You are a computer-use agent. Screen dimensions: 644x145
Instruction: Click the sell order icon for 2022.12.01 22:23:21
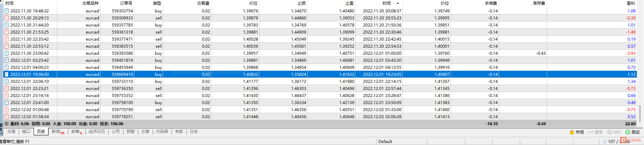6,88
